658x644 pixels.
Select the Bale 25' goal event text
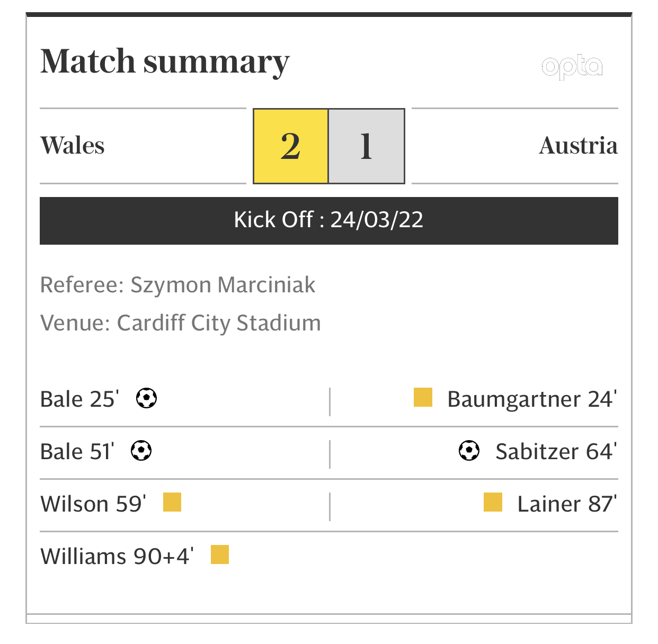pyautogui.click(x=79, y=399)
